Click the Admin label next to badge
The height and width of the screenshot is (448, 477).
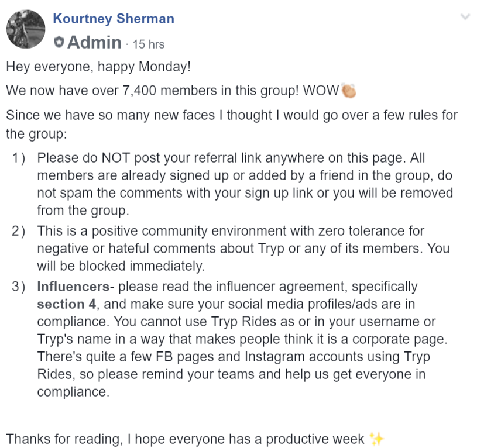94,42
